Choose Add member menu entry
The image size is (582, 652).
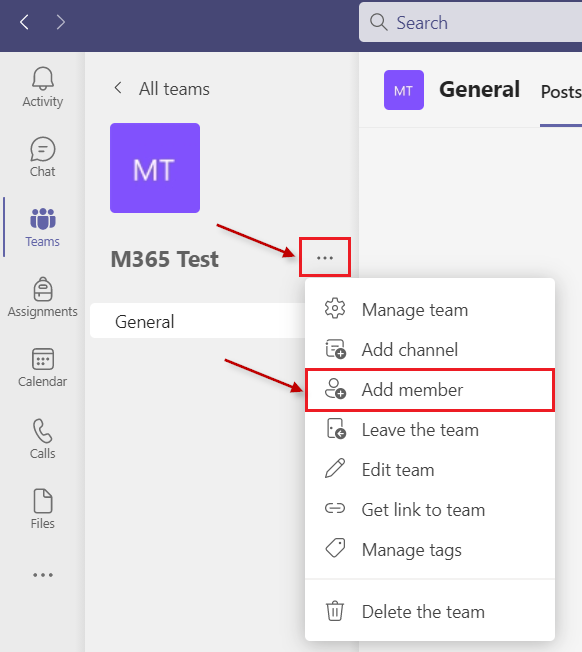coord(430,390)
